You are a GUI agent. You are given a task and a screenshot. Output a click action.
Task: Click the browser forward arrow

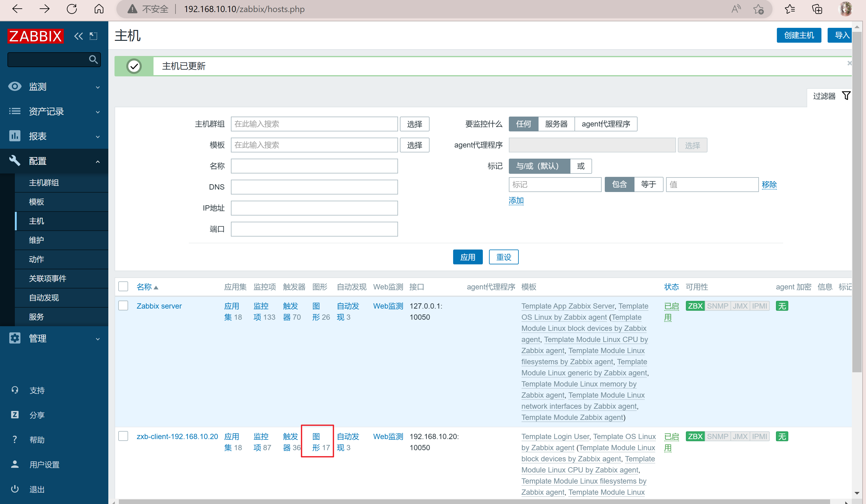[x=44, y=9]
